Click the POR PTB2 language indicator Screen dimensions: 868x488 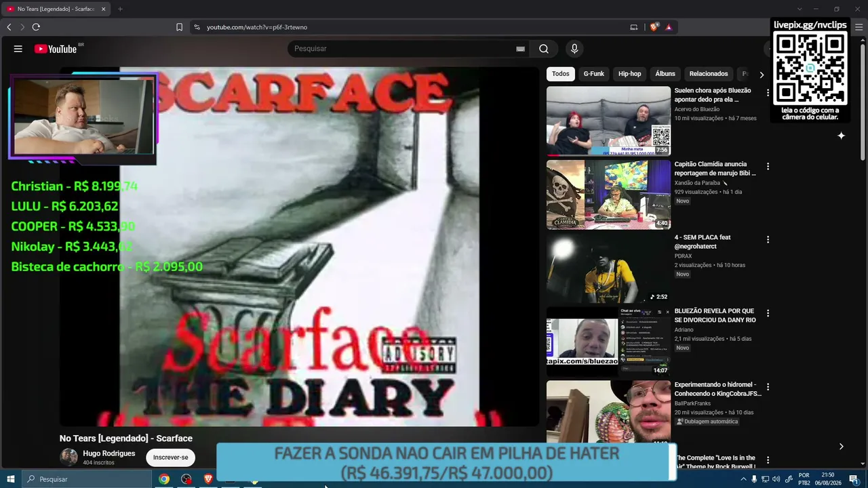pos(804,479)
